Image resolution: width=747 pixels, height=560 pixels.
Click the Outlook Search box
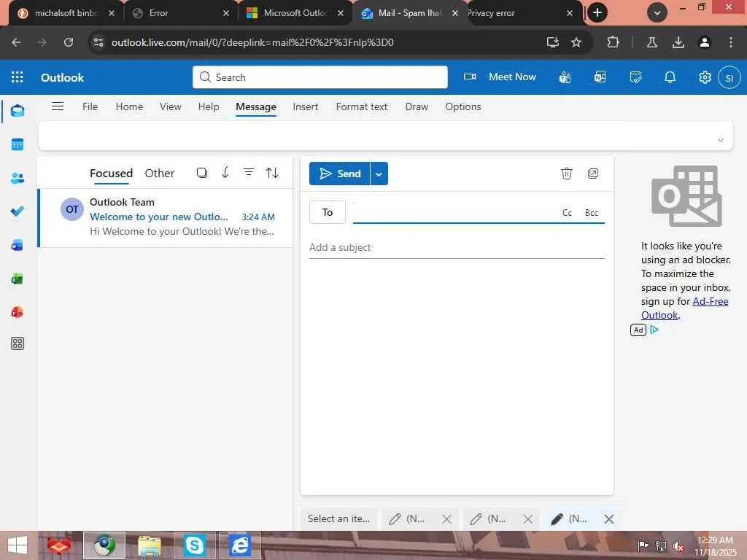point(320,77)
